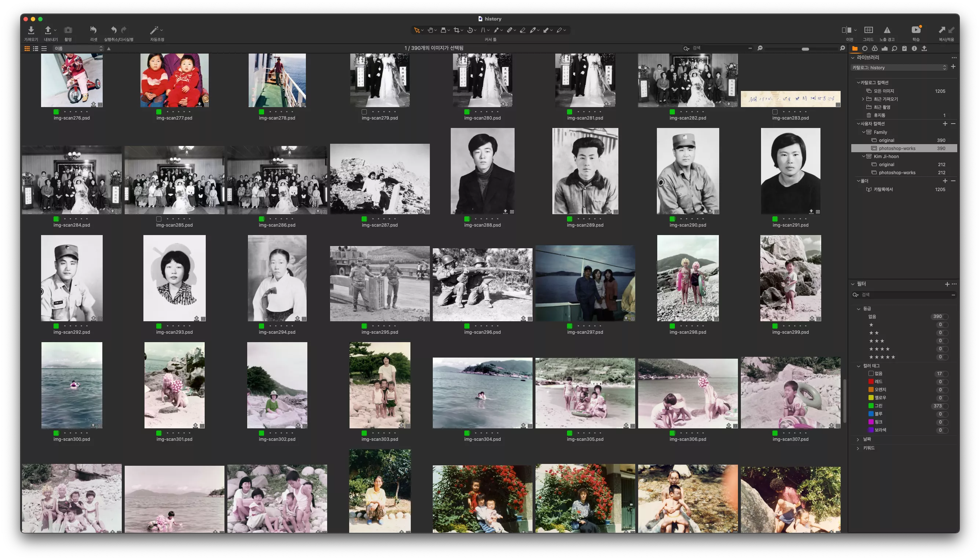Adjust the thumbnail size slider handle
The height and width of the screenshot is (560, 980).
tap(805, 49)
